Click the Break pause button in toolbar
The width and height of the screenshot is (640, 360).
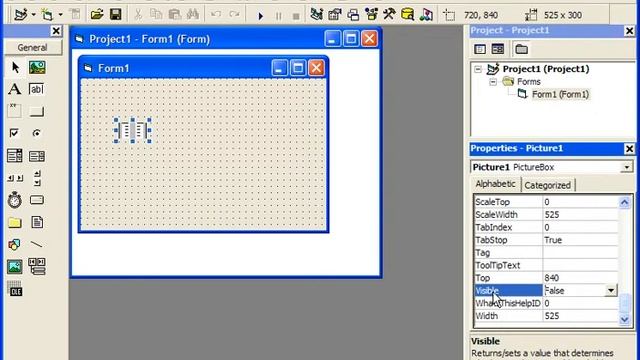(x=278, y=16)
